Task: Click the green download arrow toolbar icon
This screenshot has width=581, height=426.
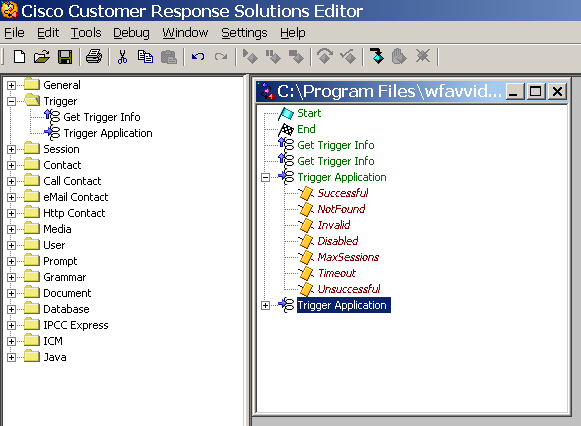Action: tap(377, 56)
